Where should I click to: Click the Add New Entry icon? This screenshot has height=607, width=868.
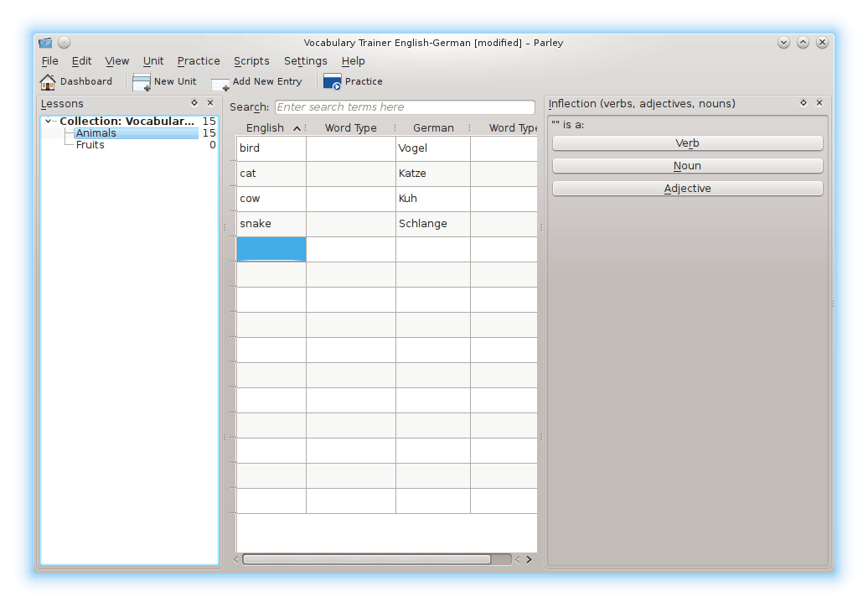pyautogui.click(x=220, y=83)
